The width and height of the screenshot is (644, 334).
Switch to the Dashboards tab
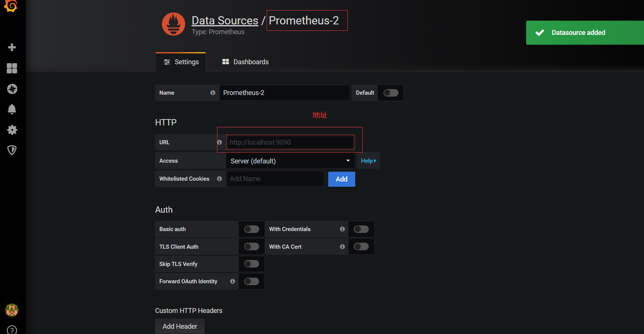(x=246, y=62)
